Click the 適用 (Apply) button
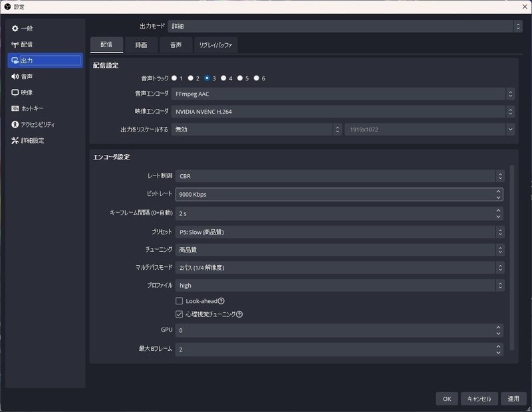Viewport: 532px width, 412px height. coord(513,399)
